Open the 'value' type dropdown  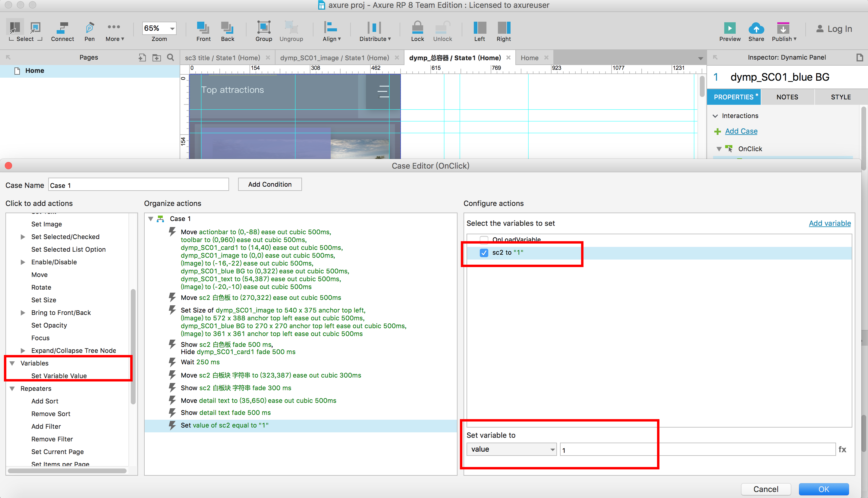pyautogui.click(x=511, y=449)
